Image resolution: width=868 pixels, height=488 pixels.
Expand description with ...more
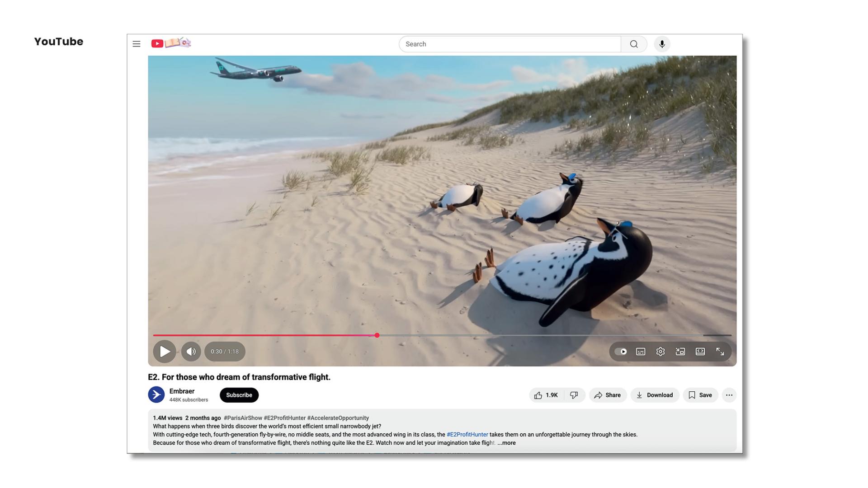506,443
